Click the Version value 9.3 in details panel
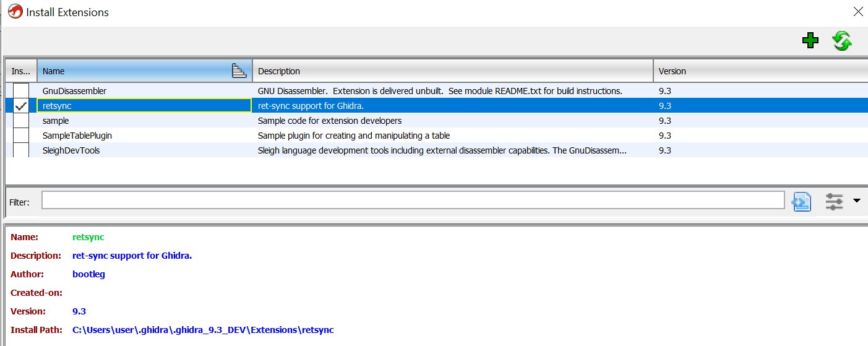The width and height of the screenshot is (868, 346). point(79,311)
